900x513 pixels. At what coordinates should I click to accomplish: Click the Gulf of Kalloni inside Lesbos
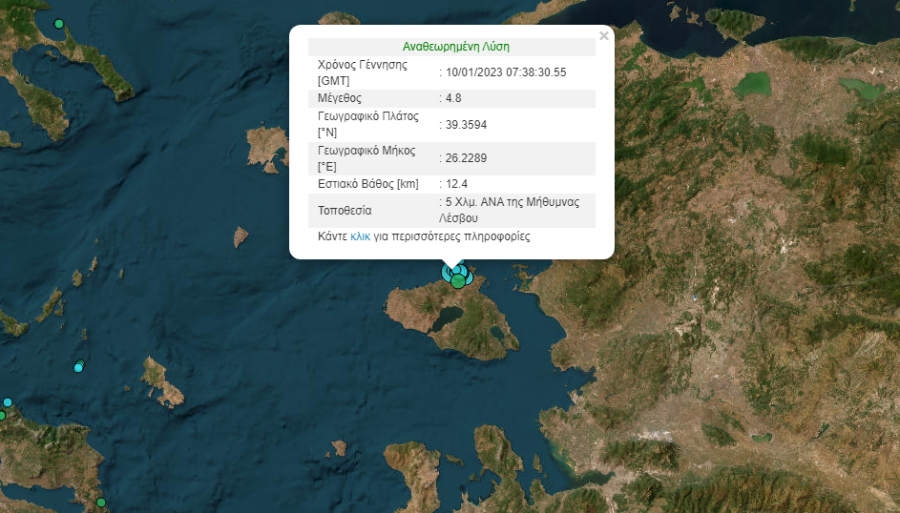(447, 318)
